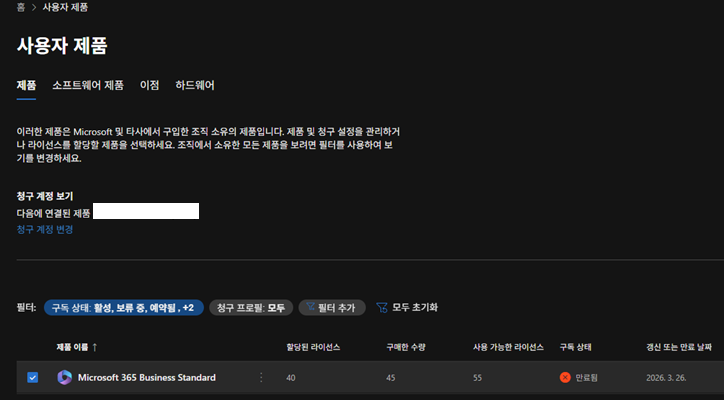Click the 할당된 라이선스 column header
This screenshot has height=400, width=724.
tap(313, 347)
